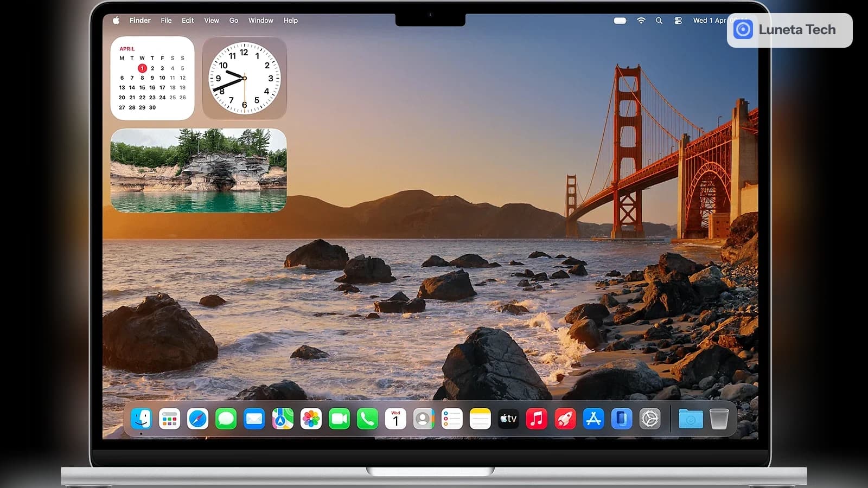
Task: Click the analog clock widget
Action: [x=245, y=78]
